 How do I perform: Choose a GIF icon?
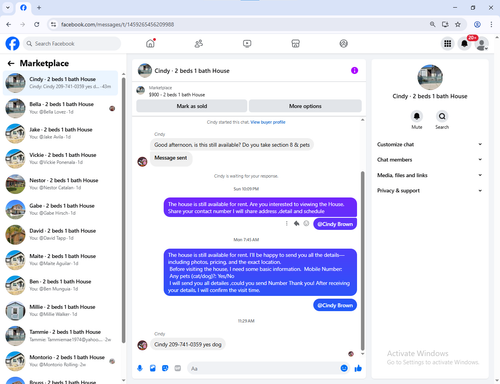178,368
